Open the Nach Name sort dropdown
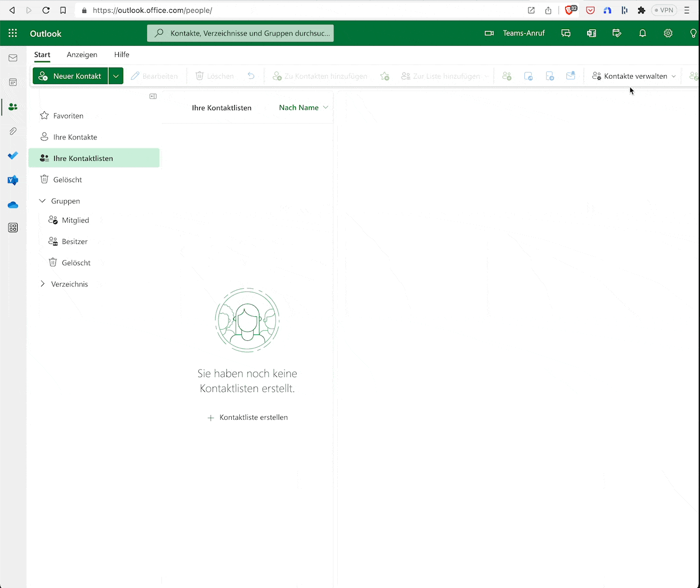Image resolution: width=700 pixels, height=588 pixels. pos(304,108)
